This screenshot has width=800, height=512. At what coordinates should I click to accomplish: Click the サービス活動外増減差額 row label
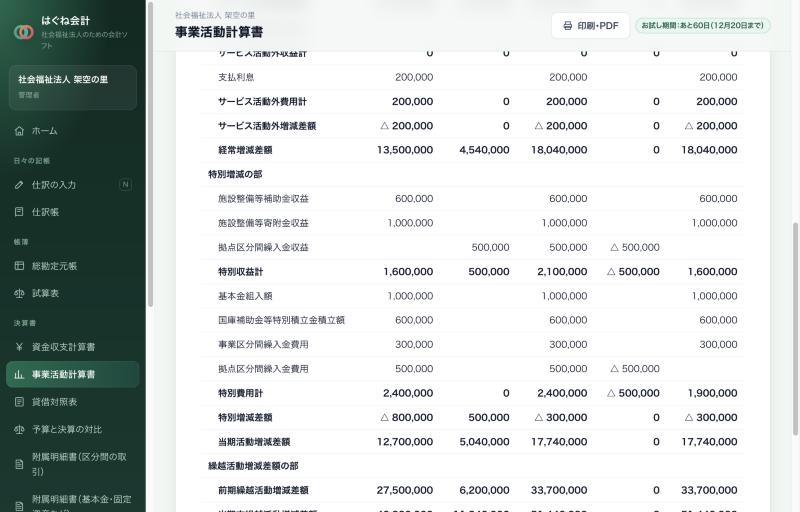click(x=267, y=126)
